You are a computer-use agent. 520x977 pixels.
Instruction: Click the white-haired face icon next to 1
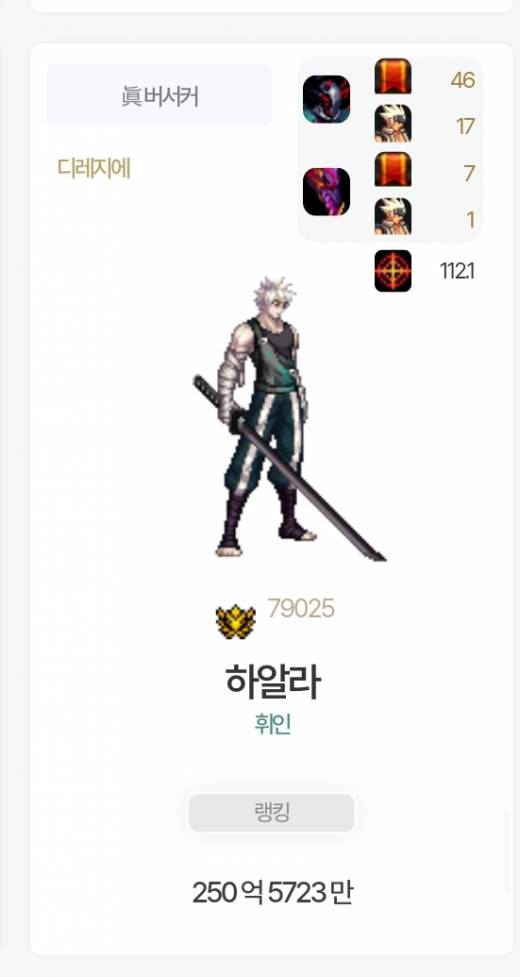tap(393, 216)
